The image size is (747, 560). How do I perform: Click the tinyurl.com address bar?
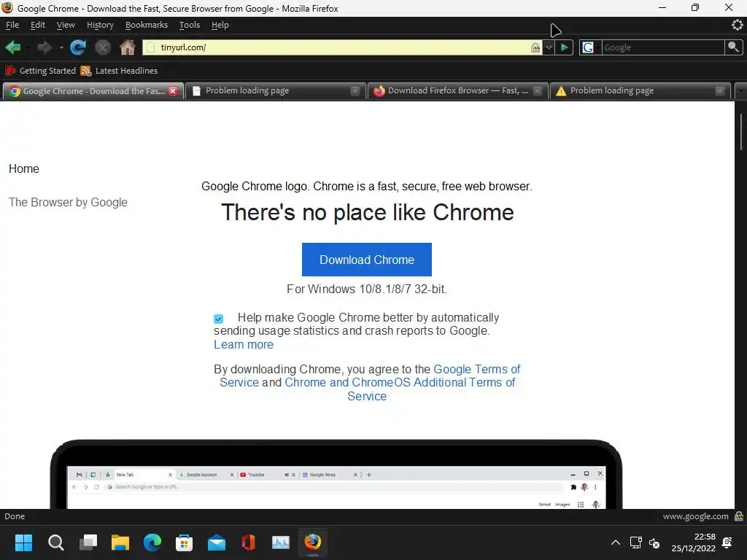tap(342, 47)
